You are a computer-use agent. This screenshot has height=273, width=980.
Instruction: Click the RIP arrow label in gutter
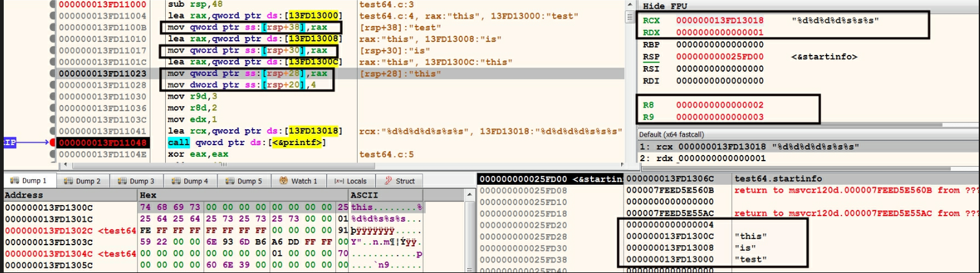tap(10, 143)
